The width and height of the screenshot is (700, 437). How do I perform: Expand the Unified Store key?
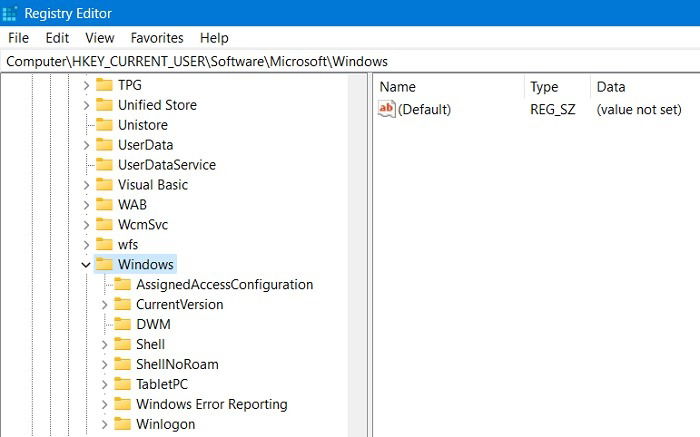(86, 105)
